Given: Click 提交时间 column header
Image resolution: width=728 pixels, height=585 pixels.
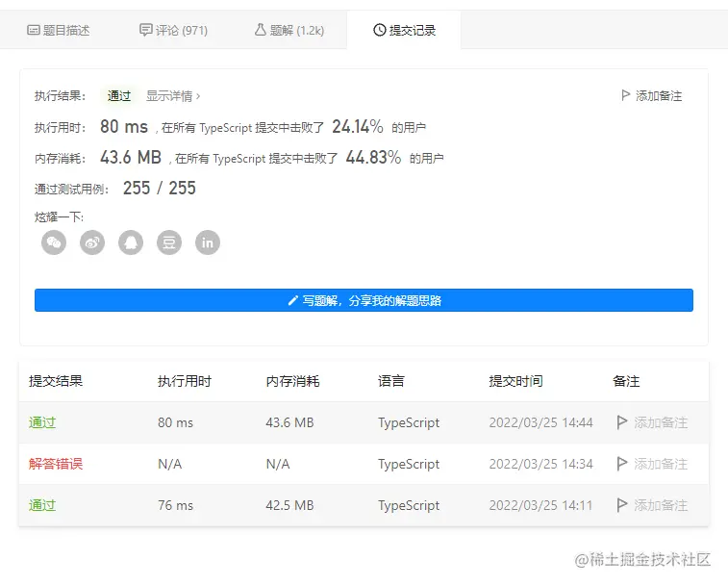Looking at the screenshot, I should (x=515, y=381).
